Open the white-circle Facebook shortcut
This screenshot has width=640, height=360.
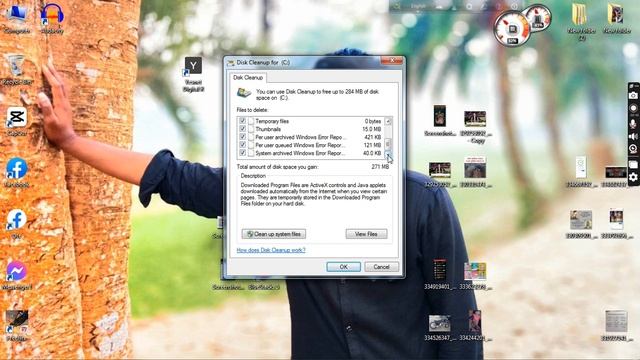pos(17,224)
